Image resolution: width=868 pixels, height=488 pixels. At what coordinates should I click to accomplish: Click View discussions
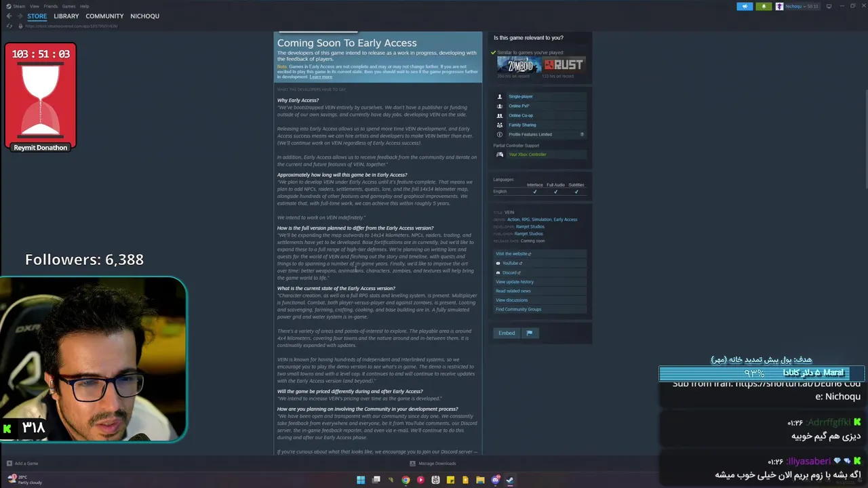[x=540, y=300]
